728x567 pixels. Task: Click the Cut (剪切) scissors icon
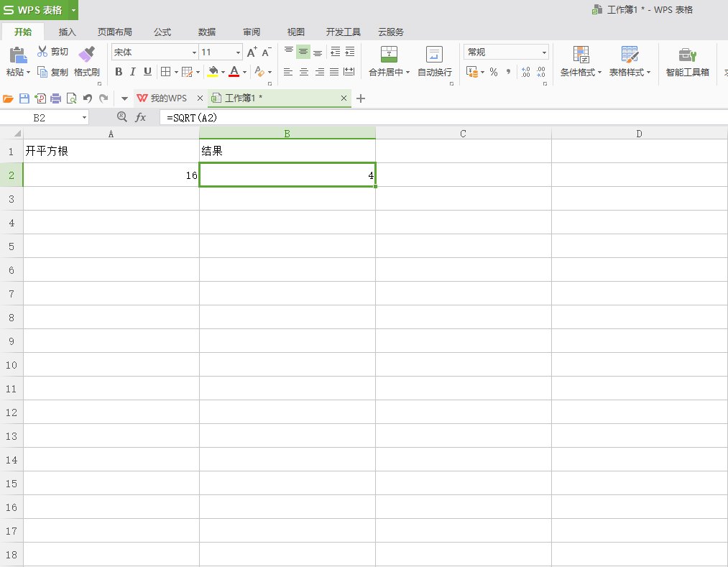(42, 52)
